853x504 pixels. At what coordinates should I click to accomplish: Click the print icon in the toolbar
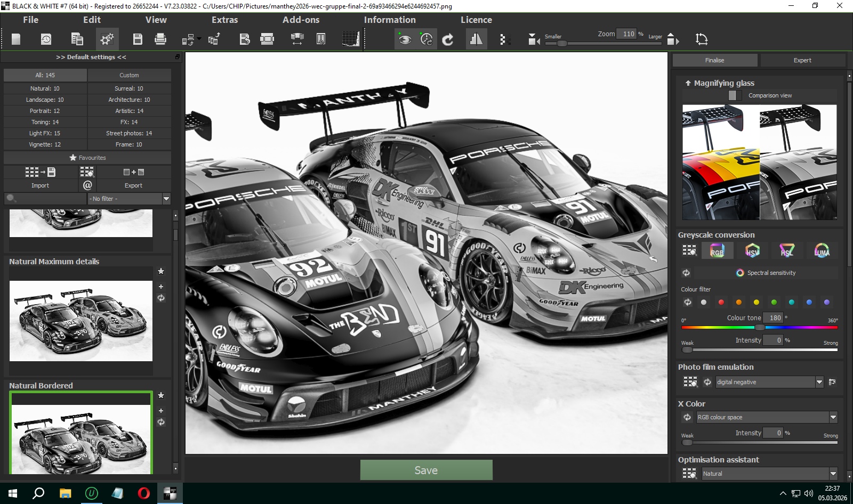pyautogui.click(x=160, y=39)
